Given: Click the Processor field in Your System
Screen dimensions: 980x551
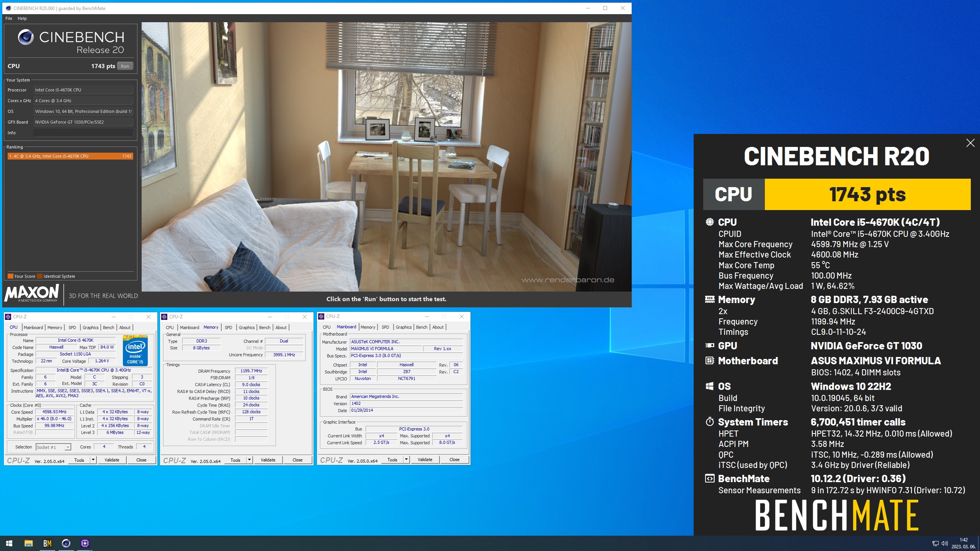Looking at the screenshot, I should [x=83, y=90].
